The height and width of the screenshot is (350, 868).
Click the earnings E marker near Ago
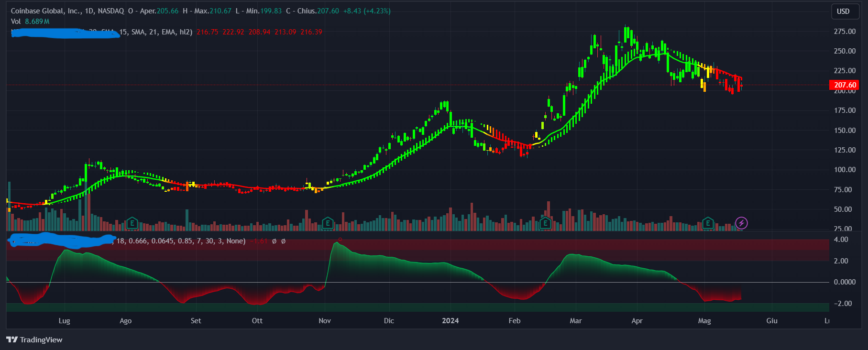[x=132, y=223]
